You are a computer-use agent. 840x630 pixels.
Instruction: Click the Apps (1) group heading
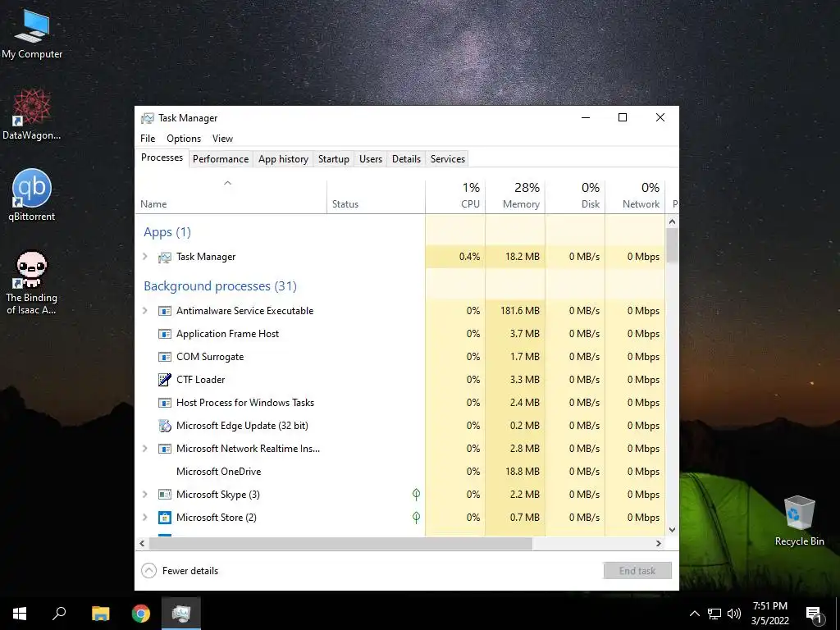pos(167,232)
